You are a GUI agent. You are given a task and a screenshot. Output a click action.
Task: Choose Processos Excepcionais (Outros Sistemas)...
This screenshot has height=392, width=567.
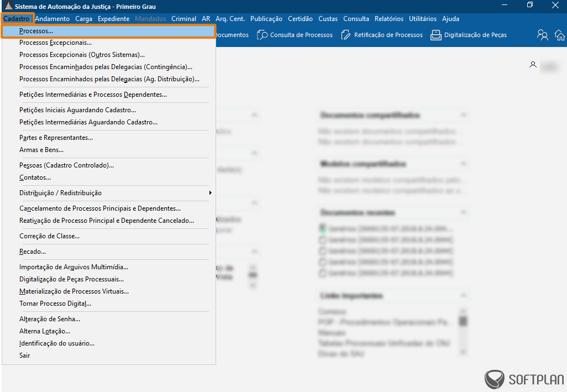point(108,55)
